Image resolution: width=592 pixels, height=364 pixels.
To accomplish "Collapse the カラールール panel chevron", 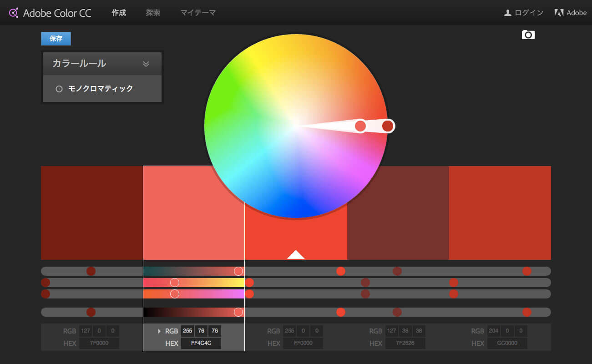I will click(146, 64).
